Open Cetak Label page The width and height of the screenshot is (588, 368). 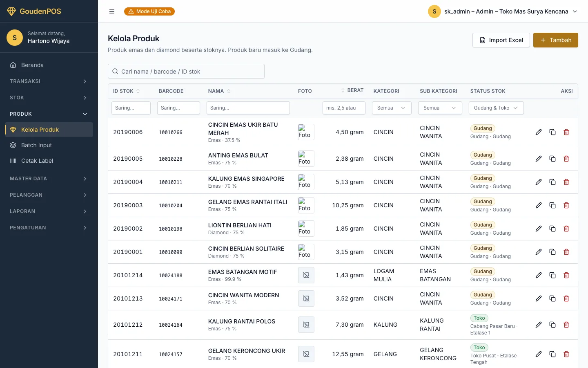pos(49,161)
